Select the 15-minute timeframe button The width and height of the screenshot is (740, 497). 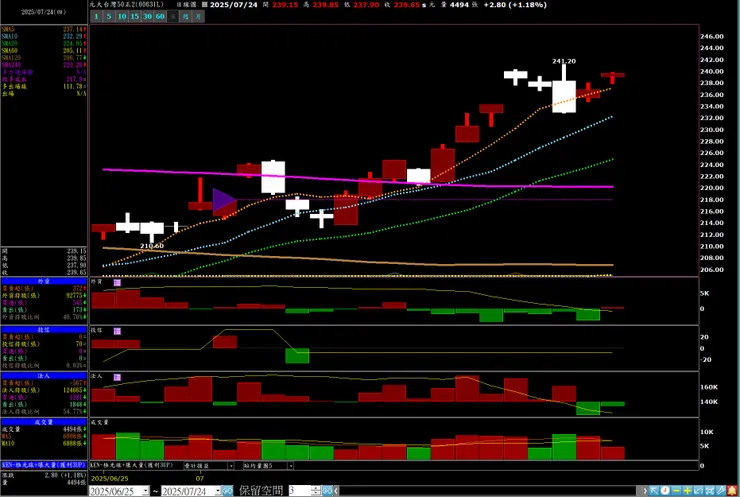click(135, 17)
